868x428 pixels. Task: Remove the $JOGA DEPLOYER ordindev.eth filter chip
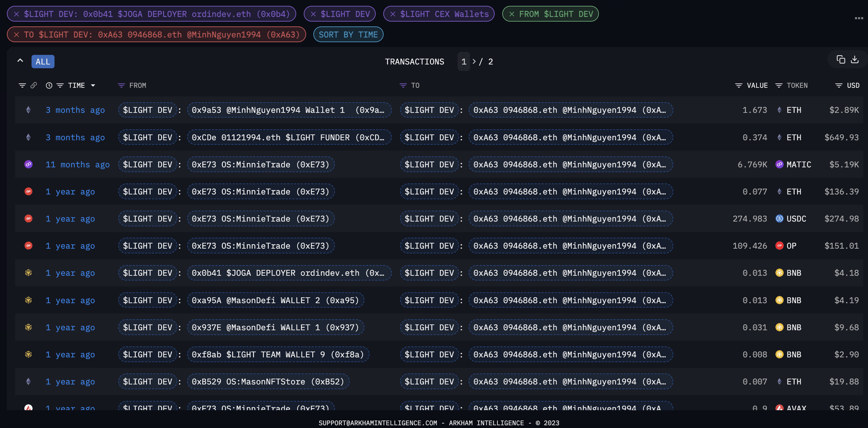click(x=16, y=14)
